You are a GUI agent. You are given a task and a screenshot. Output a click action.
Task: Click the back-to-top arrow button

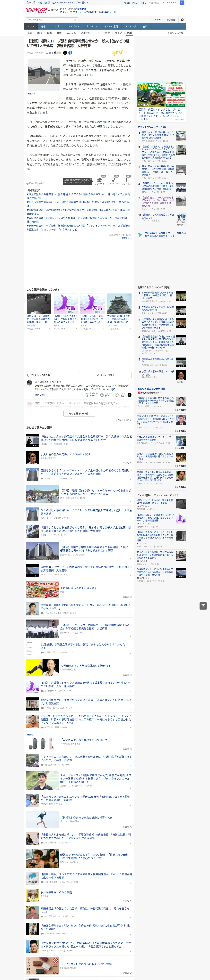click(x=203, y=606)
